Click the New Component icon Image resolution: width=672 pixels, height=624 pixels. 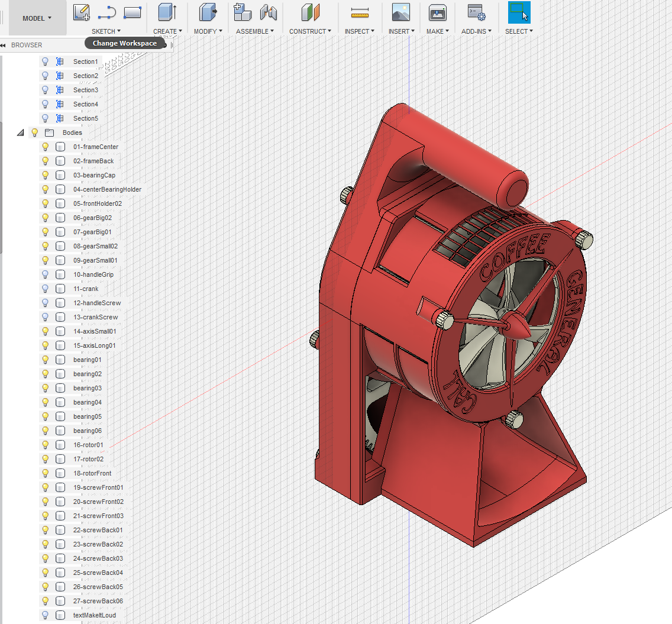point(242,12)
